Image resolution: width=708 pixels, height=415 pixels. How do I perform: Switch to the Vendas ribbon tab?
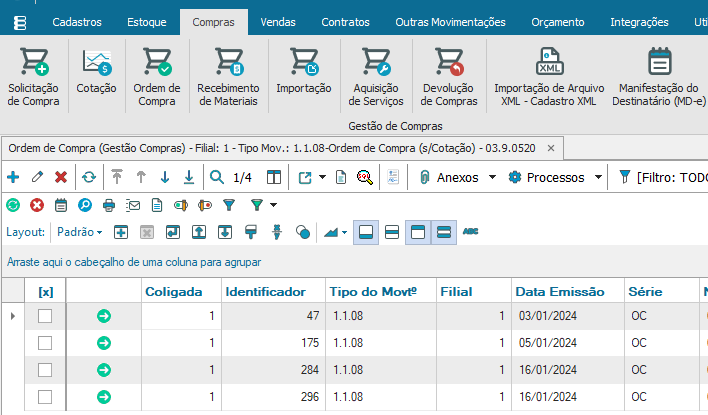(277, 21)
